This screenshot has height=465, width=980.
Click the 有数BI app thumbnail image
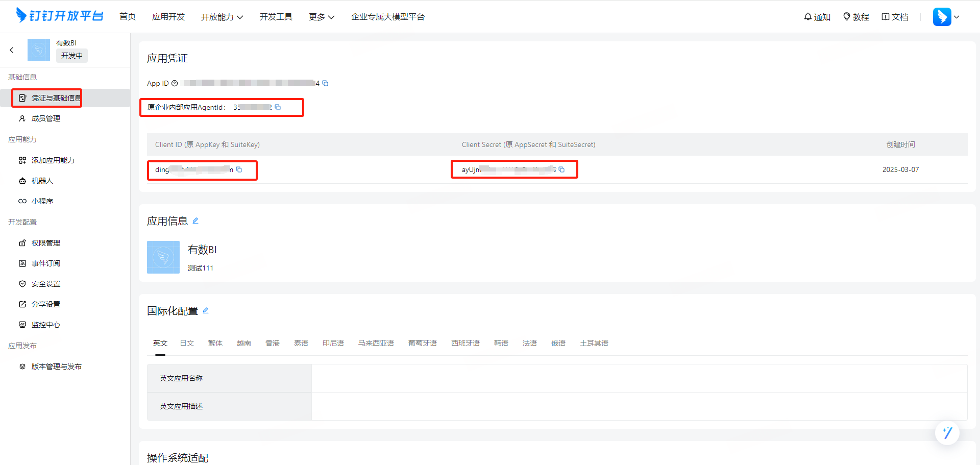163,257
